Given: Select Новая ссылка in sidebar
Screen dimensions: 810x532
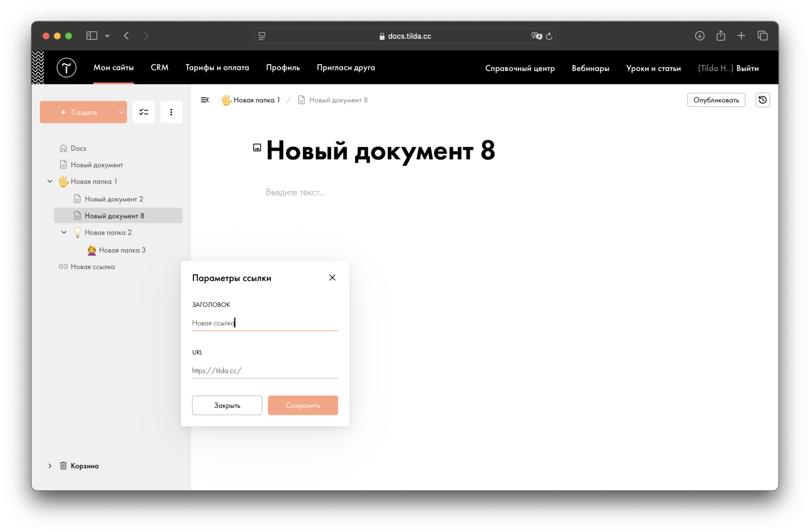Looking at the screenshot, I should click(93, 266).
